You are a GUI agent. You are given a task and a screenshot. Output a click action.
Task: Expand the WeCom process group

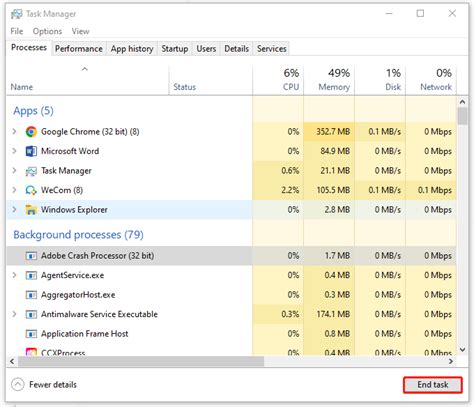click(x=14, y=190)
